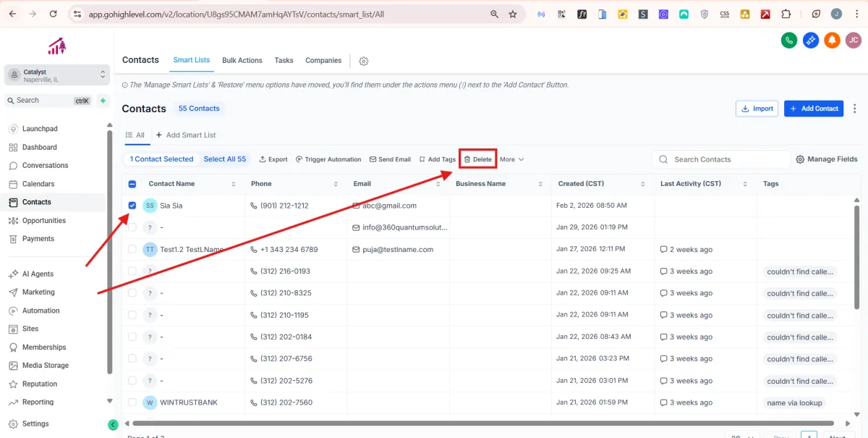Screen dimensions: 868x438
Task: Check the row with (312) 202-0184
Action: click(x=132, y=337)
